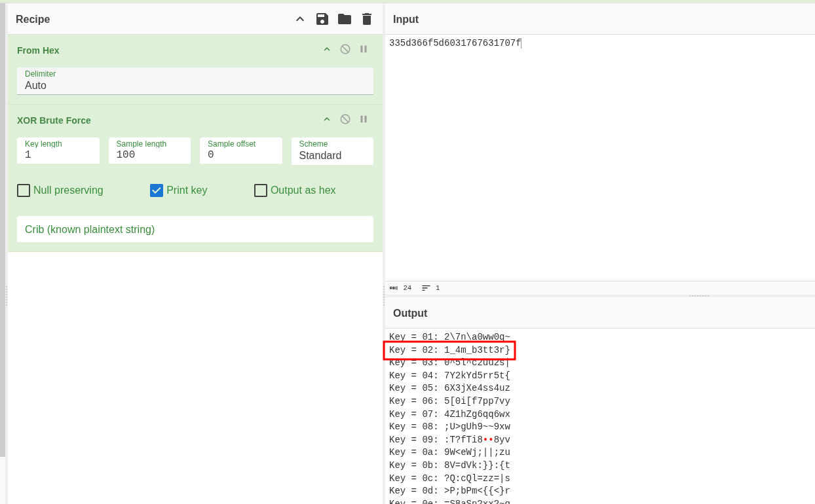This screenshot has height=504, width=815.
Task: Disable the XOR Brute Force operation
Action: click(345, 119)
